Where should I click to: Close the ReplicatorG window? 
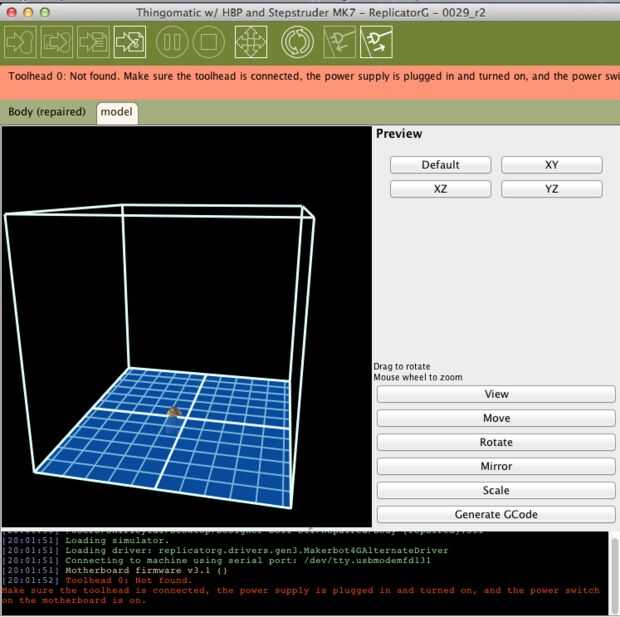coord(11,12)
